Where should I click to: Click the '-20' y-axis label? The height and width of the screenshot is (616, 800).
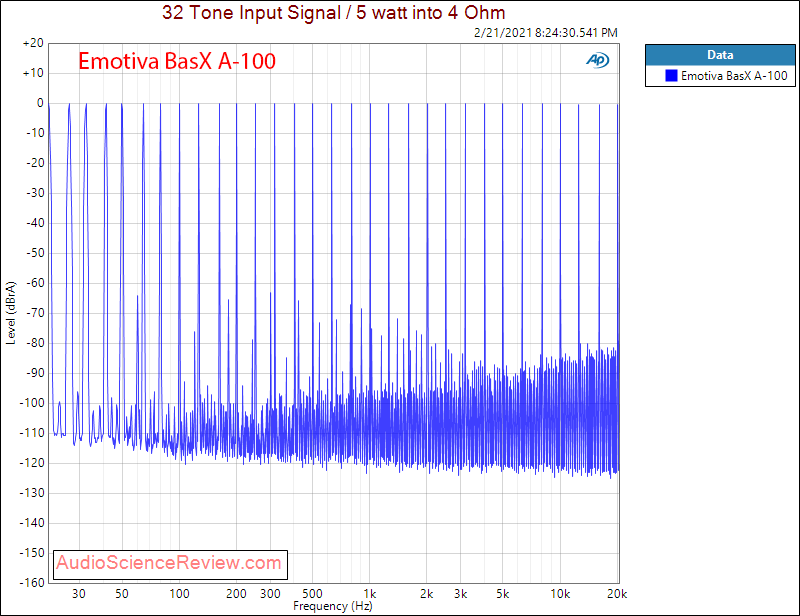pyautogui.click(x=35, y=163)
